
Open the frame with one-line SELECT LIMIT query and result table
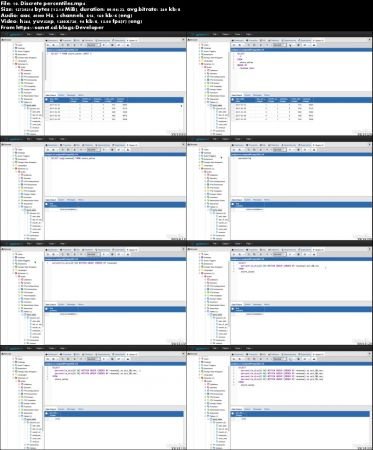[93, 84]
